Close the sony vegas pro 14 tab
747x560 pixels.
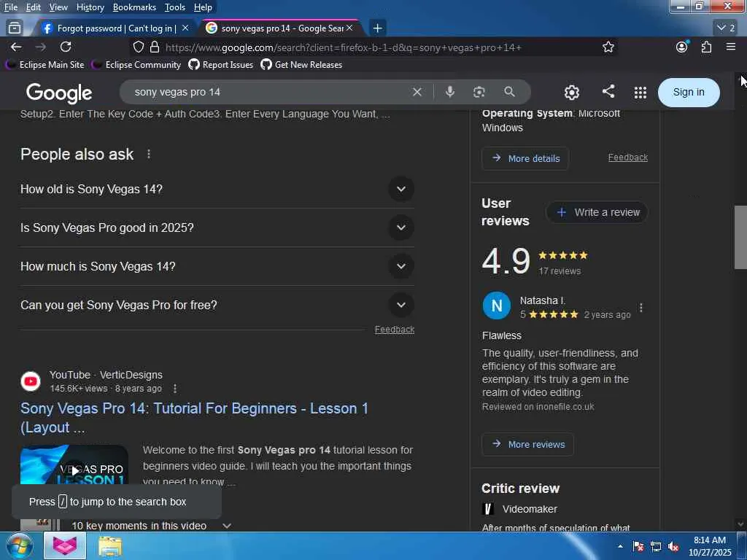pyautogui.click(x=349, y=28)
